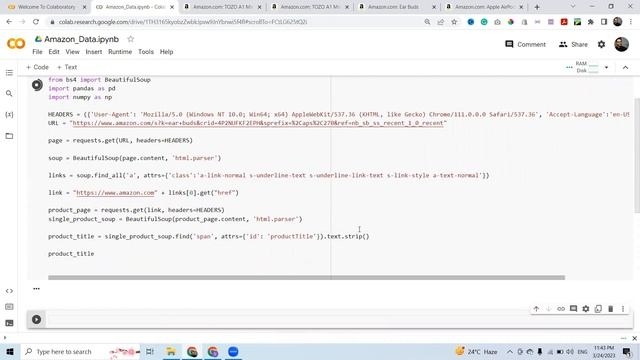Screen dimensions: 640x360
Task: Open the Help menu
Action: click(x=166, y=52)
